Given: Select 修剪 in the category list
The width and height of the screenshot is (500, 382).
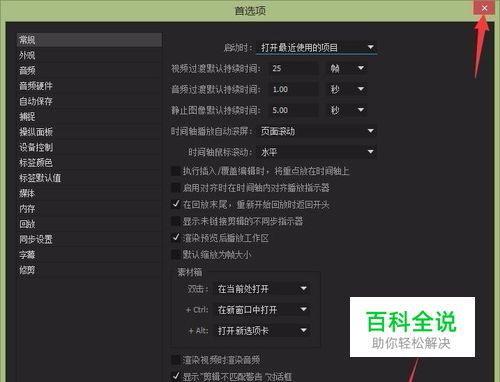Looking at the screenshot, I should [89, 270].
